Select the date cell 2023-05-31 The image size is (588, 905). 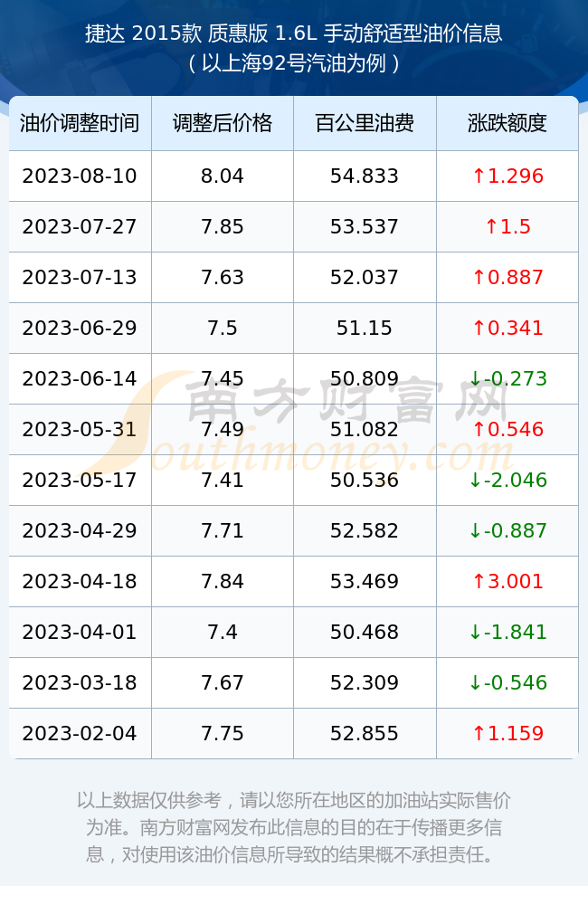point(80,429)
